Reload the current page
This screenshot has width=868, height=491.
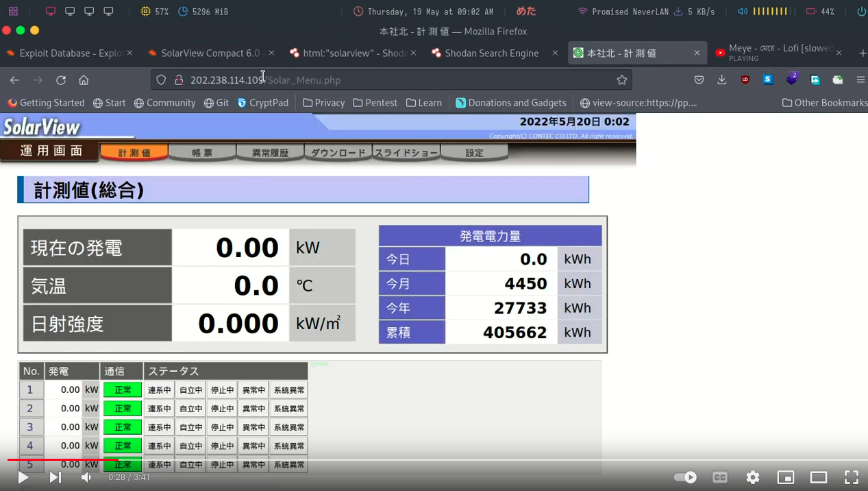pos(61,80)
